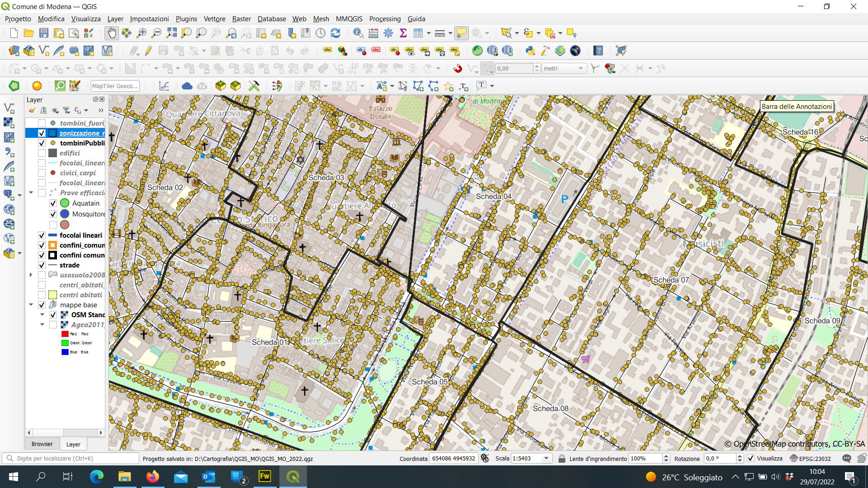
Task: Click the Layer panel style brush icon
Action: [32, 110]
